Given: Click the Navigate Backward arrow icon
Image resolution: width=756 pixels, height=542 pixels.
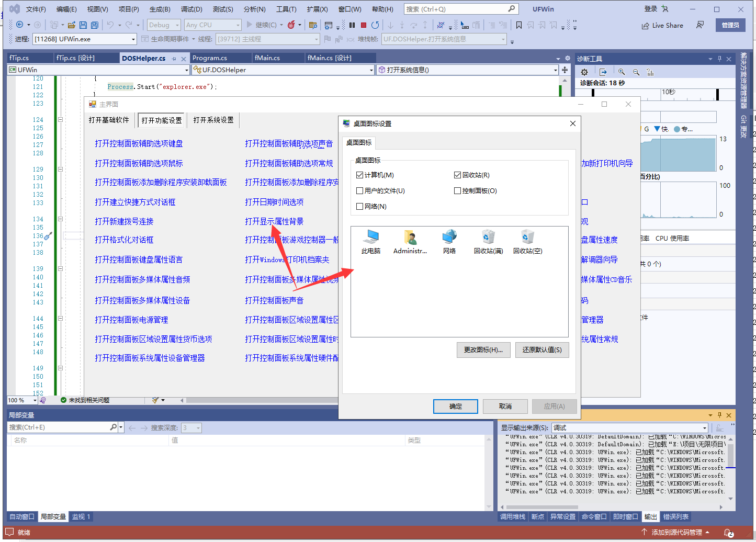Looking at the screenshot, I should click(x=20, y=25).
